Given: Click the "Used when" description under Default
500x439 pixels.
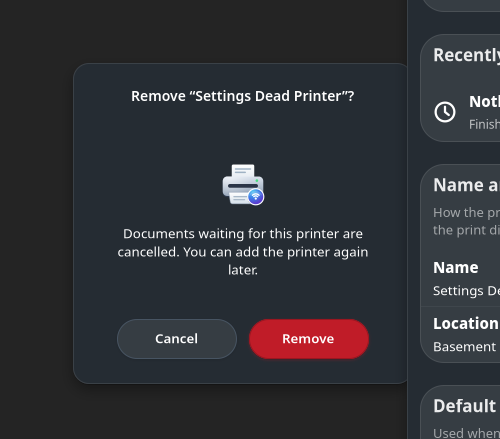Looking at the screenshot, I should 466,433.
